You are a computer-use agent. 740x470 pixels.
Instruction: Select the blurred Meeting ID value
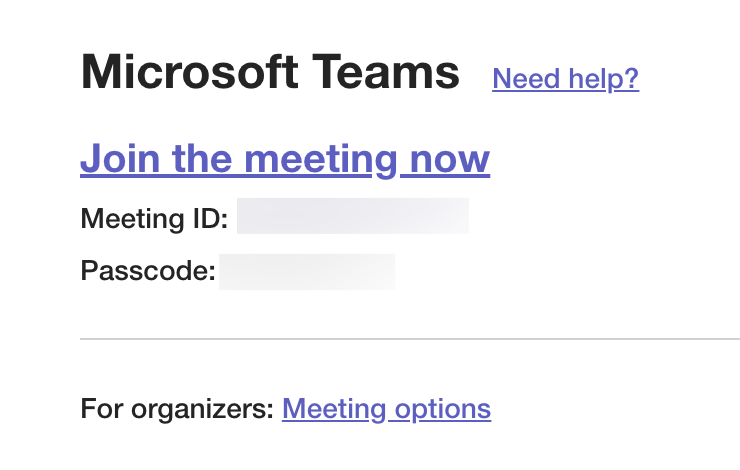coord(352,217)
